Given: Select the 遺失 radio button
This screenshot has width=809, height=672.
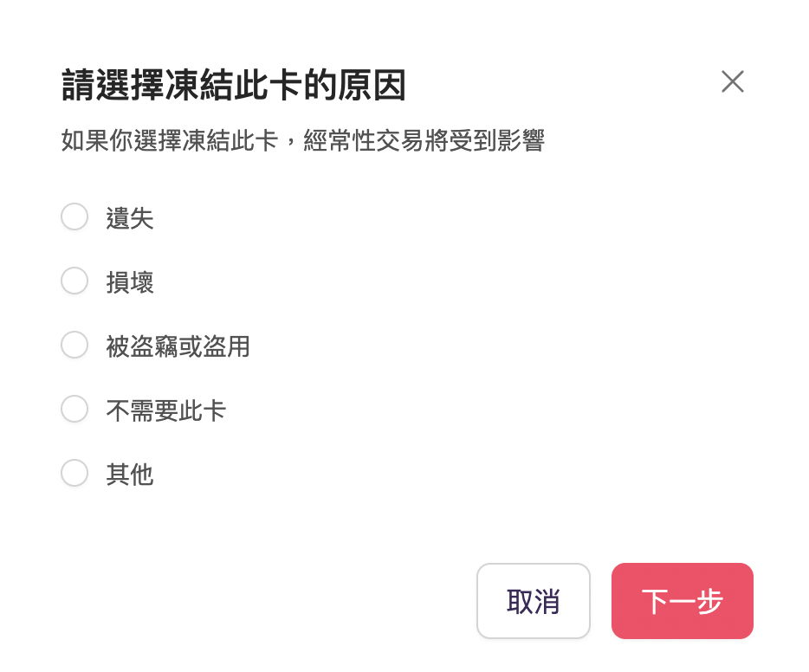Looking at the screenshot, I should [x=74, y=216].
